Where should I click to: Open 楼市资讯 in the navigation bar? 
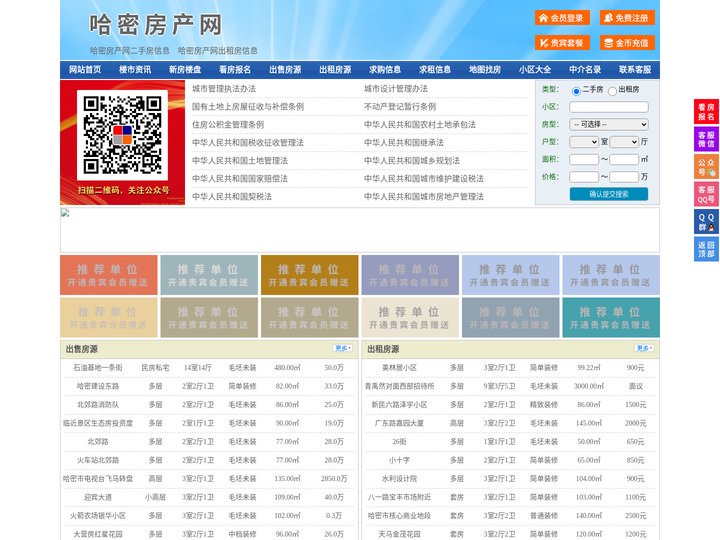pyautogui.click(x=135, y=69)
